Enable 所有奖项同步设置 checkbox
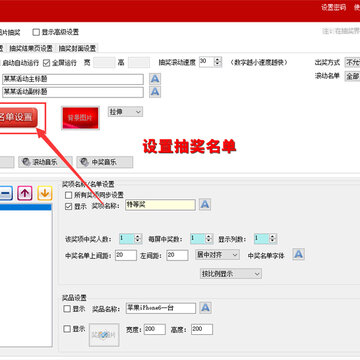The width and height of the screenshot is (360, 360). [69, 195]
